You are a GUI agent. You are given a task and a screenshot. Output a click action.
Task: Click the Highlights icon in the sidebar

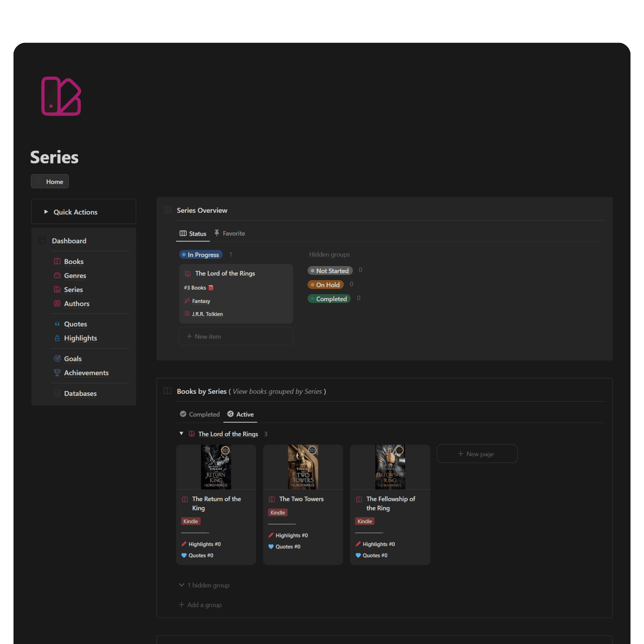click(x=57, y=338)
